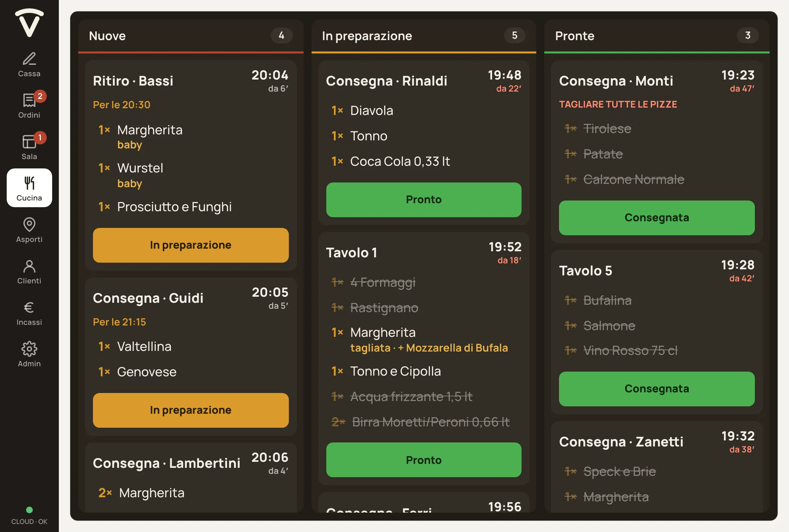Screen dimensions: 789x532
Task: Toggle Tonno e Cipolla item done
Action: [424, 371]
